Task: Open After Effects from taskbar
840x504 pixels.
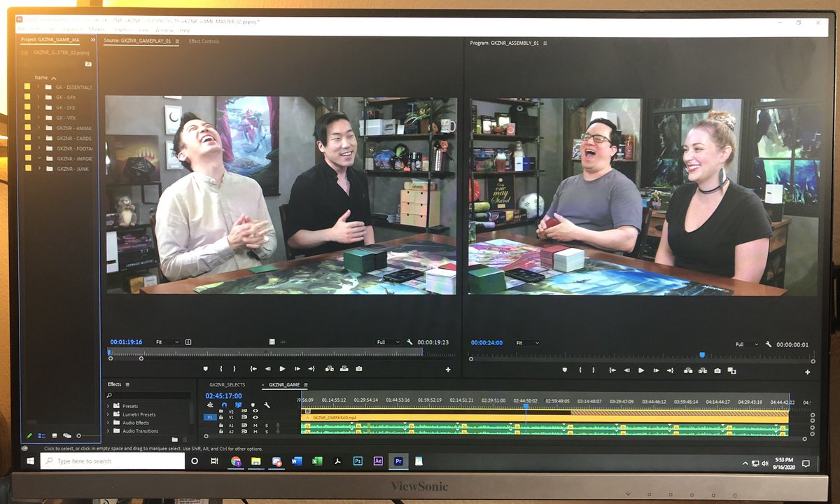Action: click(x=378, y=461)
